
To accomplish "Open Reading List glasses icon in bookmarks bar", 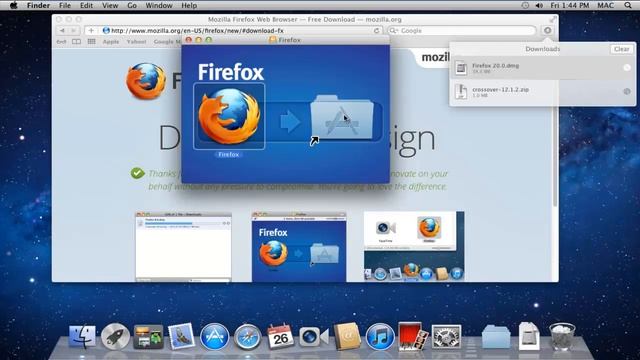I will (61, 42).
